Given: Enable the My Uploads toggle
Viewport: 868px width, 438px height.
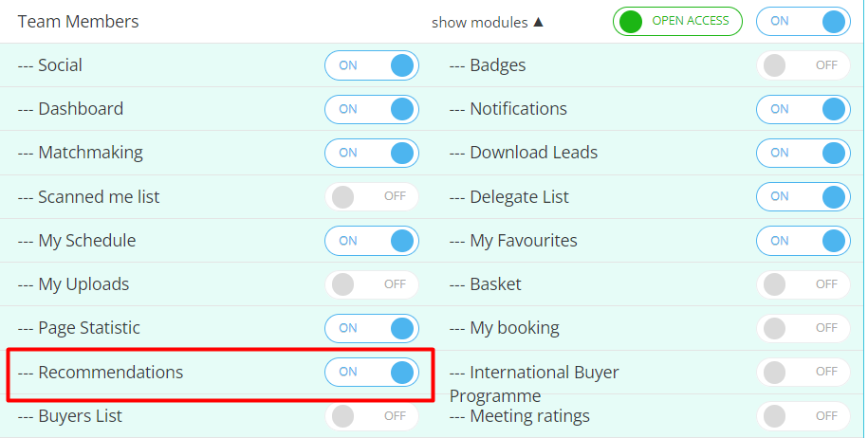Looking at the screenshot, I should [x=371, y=284].
